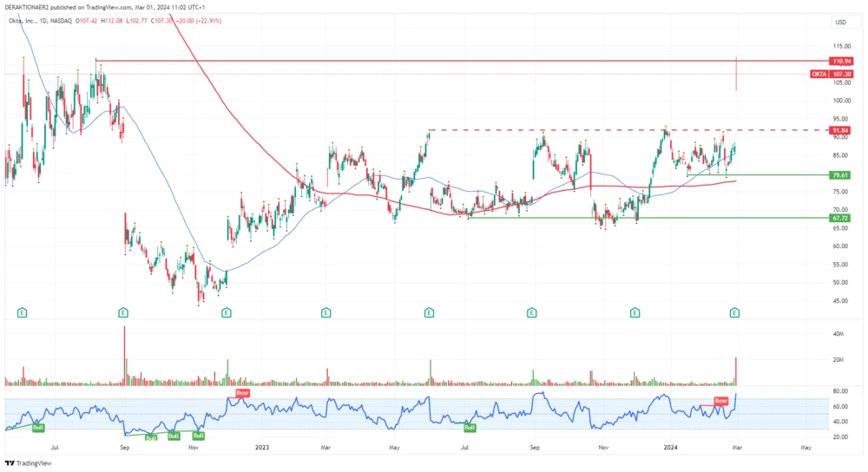Viewport: 868px width, 472px height.
Task: Click the latest earnings E marker near Mar 2024
Action: pos(734,312)
